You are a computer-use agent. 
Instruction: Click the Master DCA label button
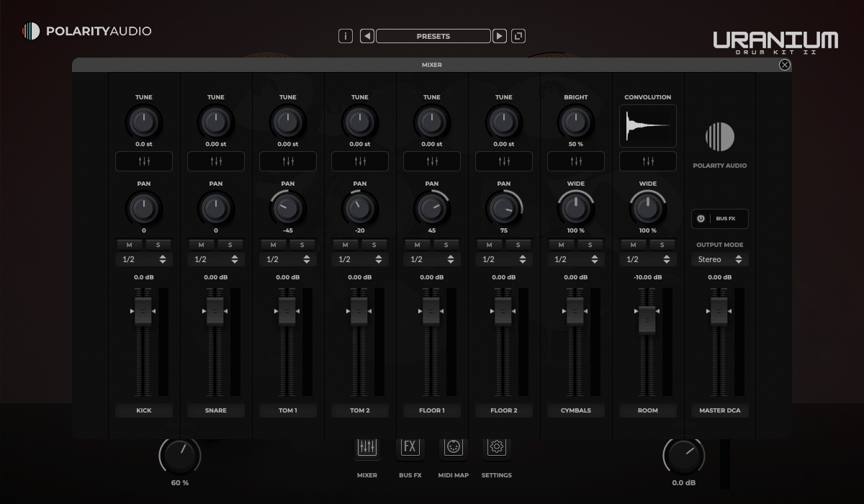coord(720,410)
